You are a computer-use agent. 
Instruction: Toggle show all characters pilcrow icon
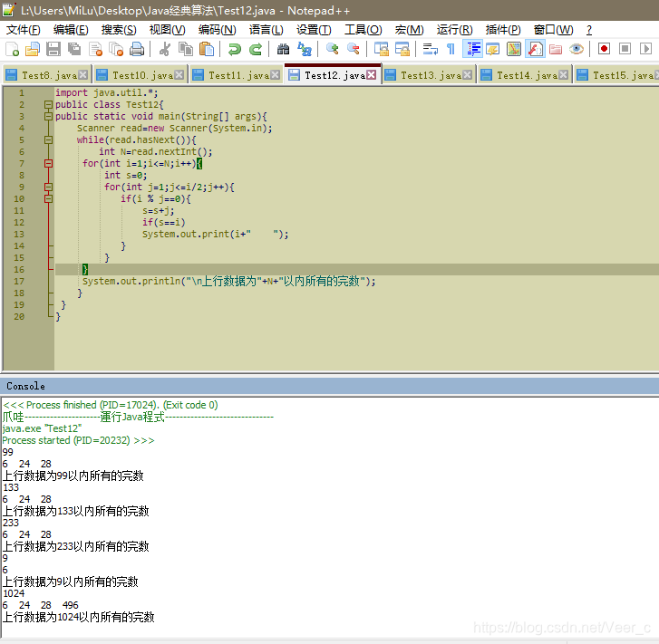(x=451, y=49)
